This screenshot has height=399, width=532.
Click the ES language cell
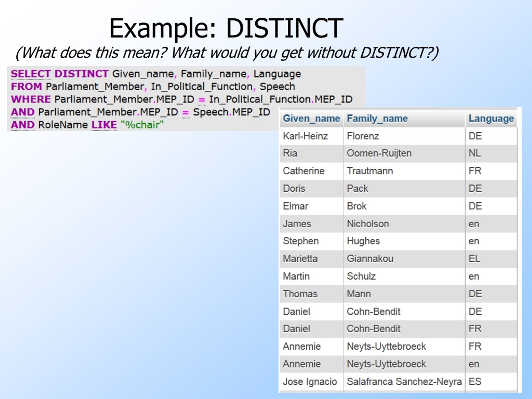[x=491, y=382]
